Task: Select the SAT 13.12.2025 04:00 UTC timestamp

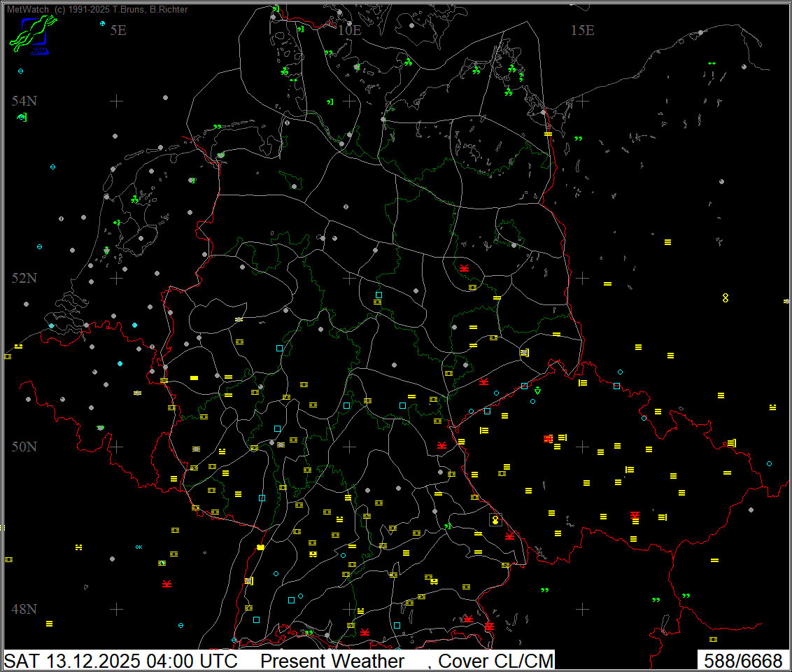Action: (x=121, y=661)
